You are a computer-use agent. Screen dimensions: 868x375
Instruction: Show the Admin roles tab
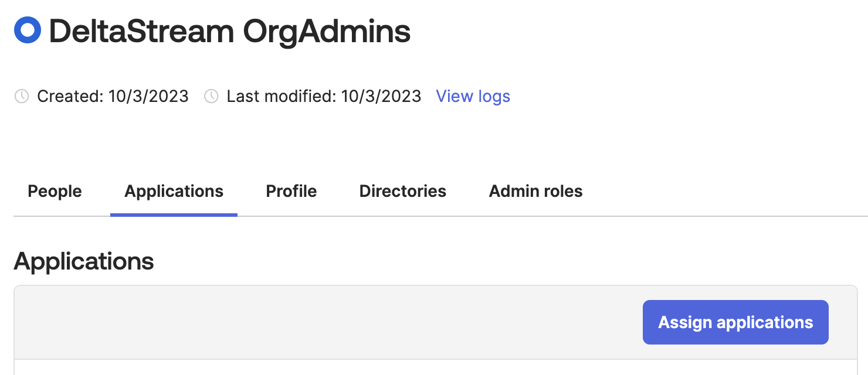pos(535,191)
